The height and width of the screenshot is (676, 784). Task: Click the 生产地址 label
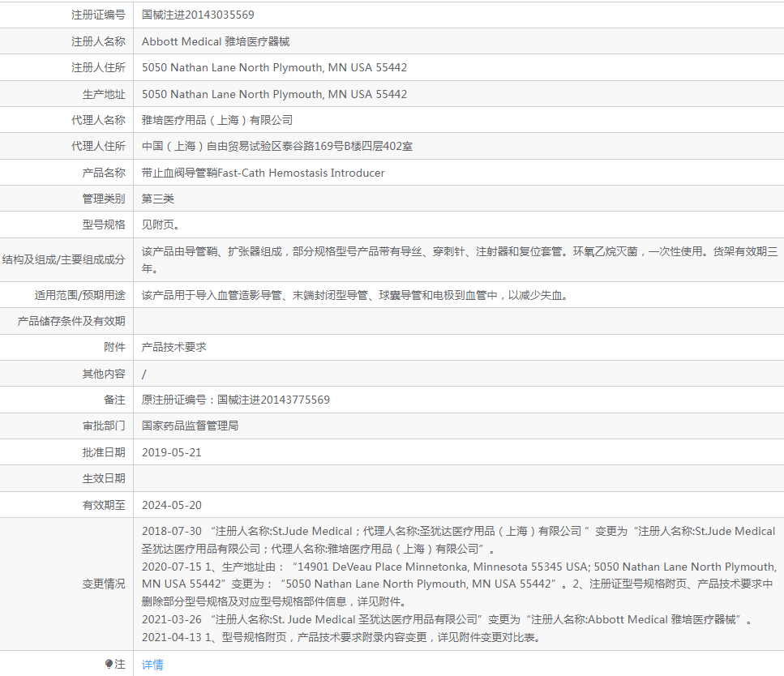point(104,94)
